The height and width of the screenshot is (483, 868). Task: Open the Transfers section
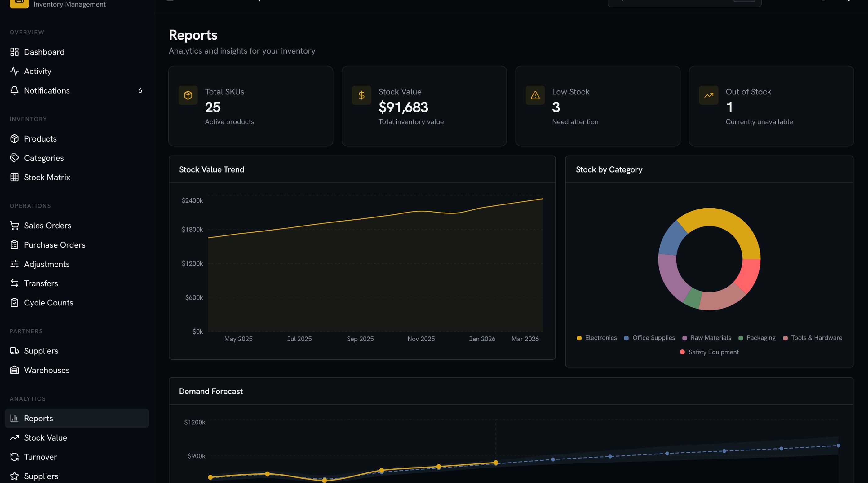tap(77, 283)
